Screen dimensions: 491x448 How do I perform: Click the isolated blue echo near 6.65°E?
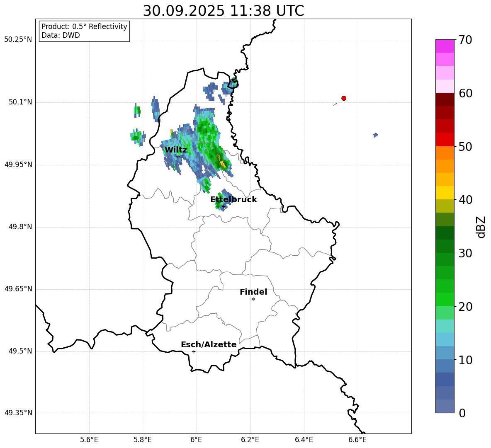click(375, 135)
